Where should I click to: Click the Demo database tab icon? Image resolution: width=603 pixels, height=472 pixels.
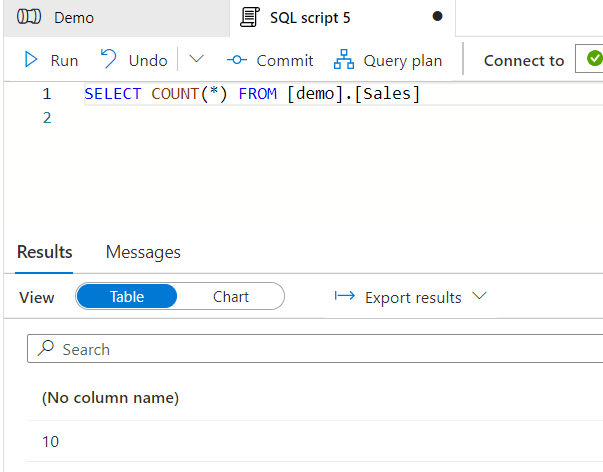click(30, 17)
